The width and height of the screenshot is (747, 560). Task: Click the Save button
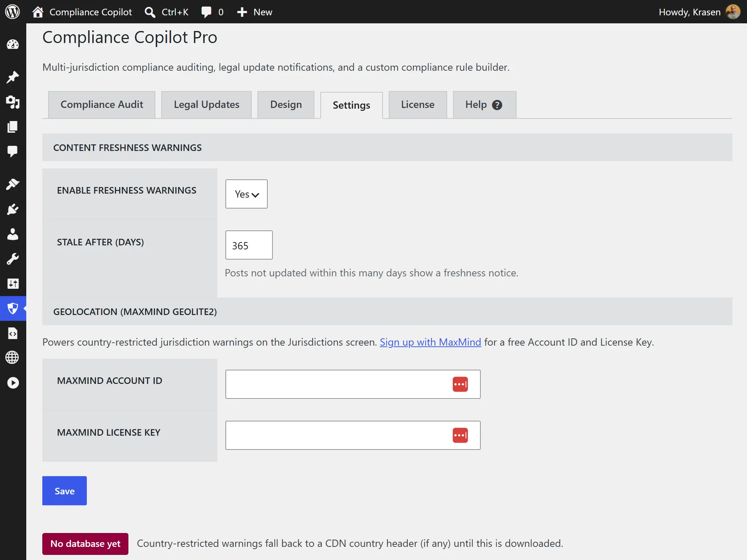[x=65, y=491]
